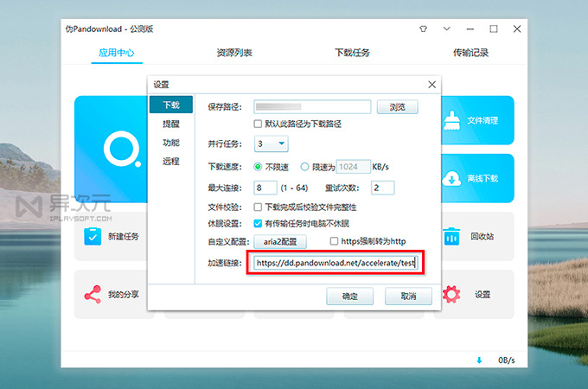The image size is (588, 389).
Task: Switch to the 应用中心 tab
Action: 117,53
